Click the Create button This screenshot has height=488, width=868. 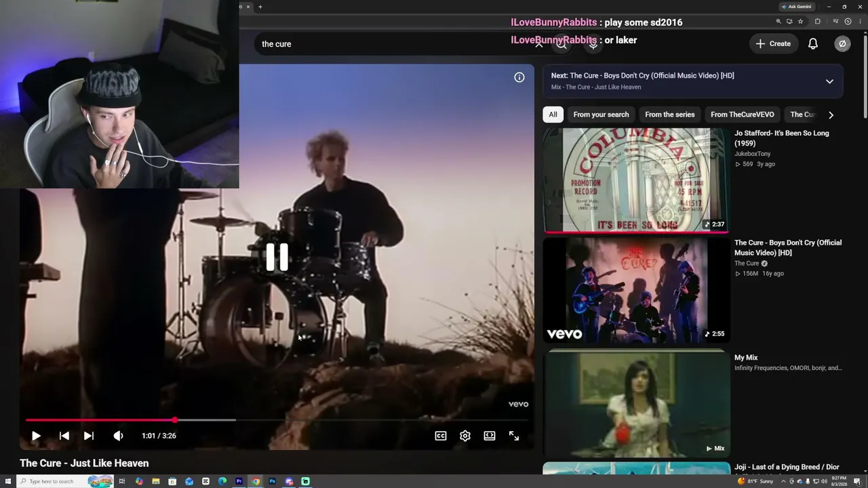click(773, 43)
